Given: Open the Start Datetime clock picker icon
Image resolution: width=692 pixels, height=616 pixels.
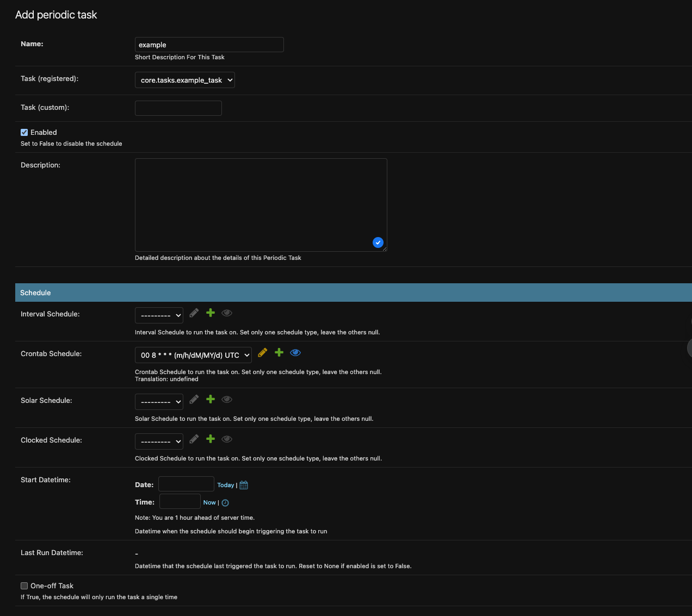Looking at the screenshot, I should [225, 503].
